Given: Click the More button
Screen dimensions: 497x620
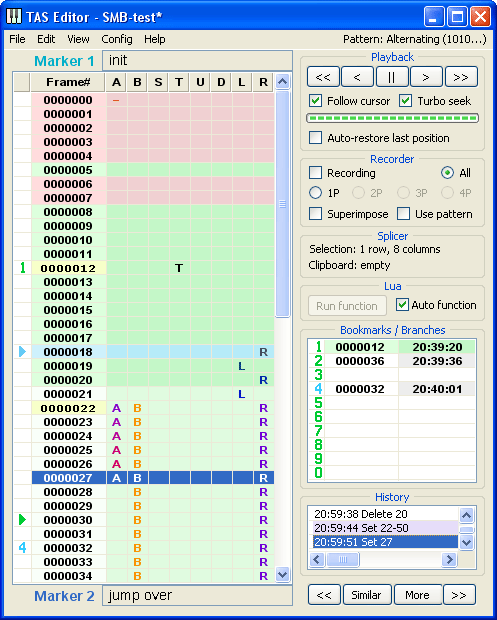Looking at the screenshot, I should pyautogui.click(x=417, y=595).
